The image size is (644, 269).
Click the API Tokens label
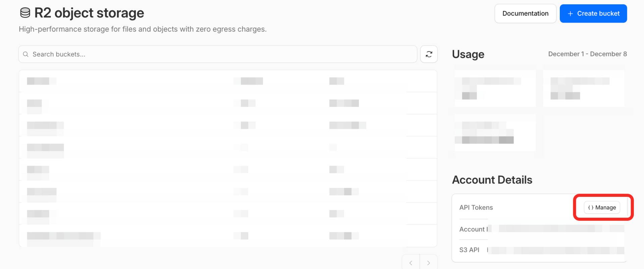(x=476, y=208)
